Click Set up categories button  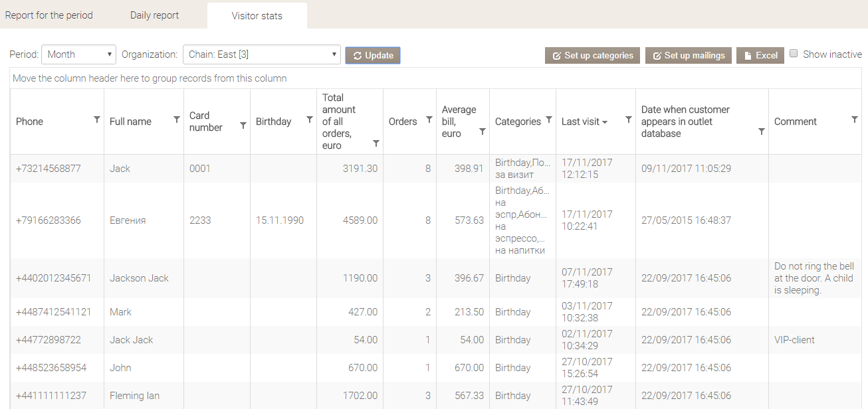592,56
